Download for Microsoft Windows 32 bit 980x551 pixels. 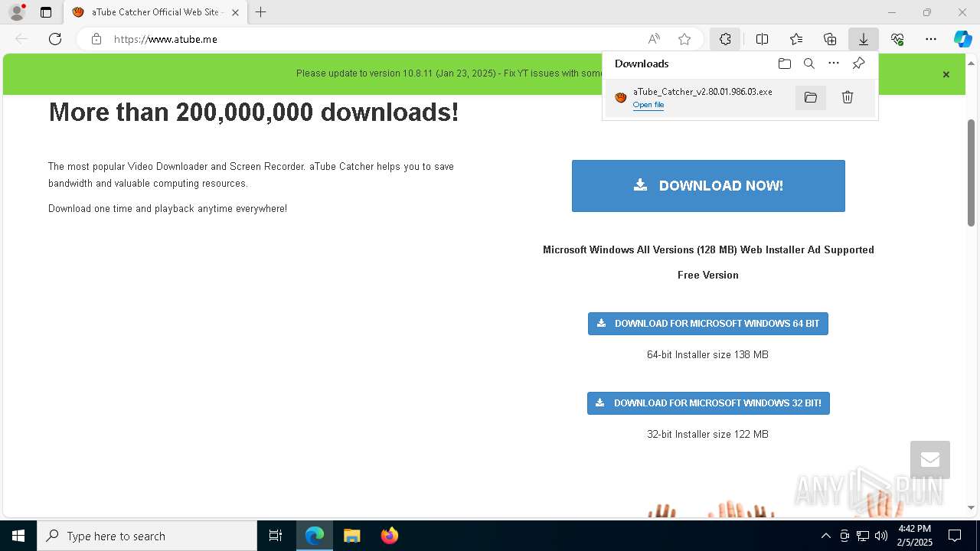[x=708, y=403]
